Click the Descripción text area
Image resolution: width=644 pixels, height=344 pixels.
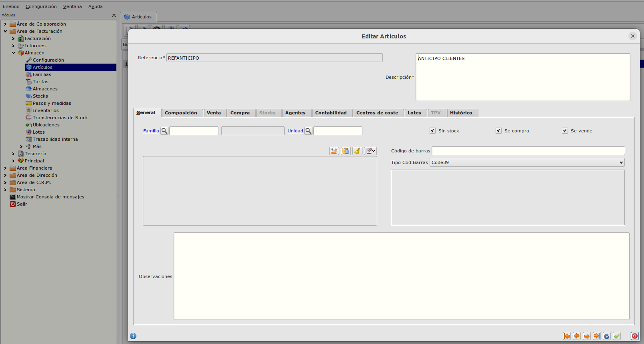click(523, 77)
